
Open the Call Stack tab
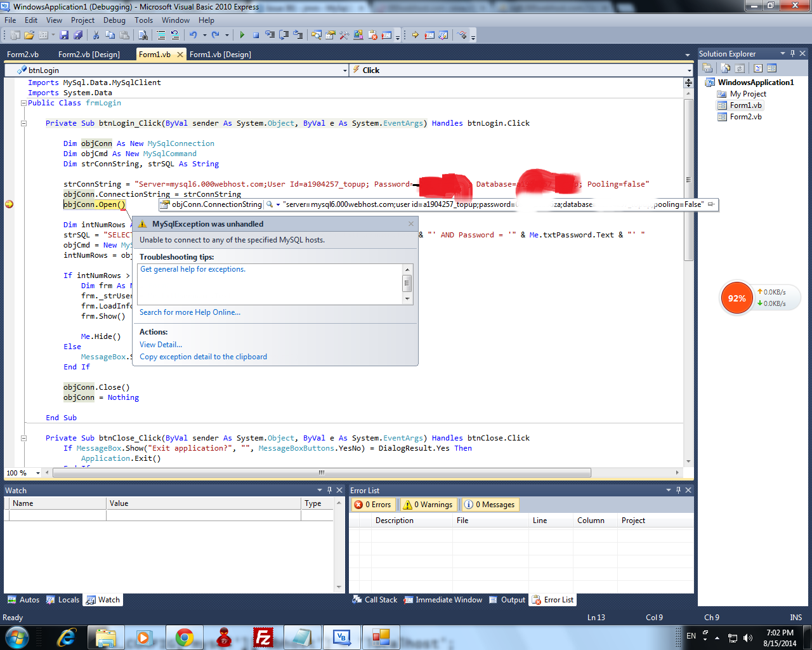(x=375, y=600)
